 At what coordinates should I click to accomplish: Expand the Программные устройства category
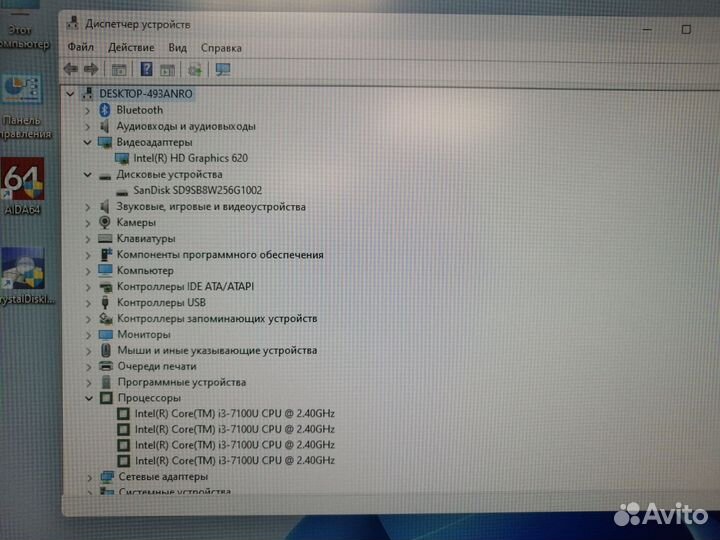88,382
